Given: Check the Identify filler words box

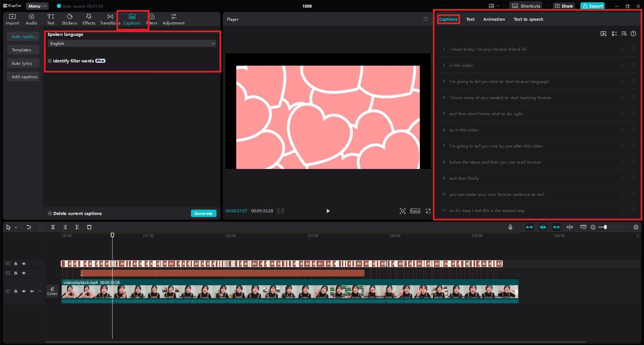Looking at the screenshot, I should tap(50, 61).
